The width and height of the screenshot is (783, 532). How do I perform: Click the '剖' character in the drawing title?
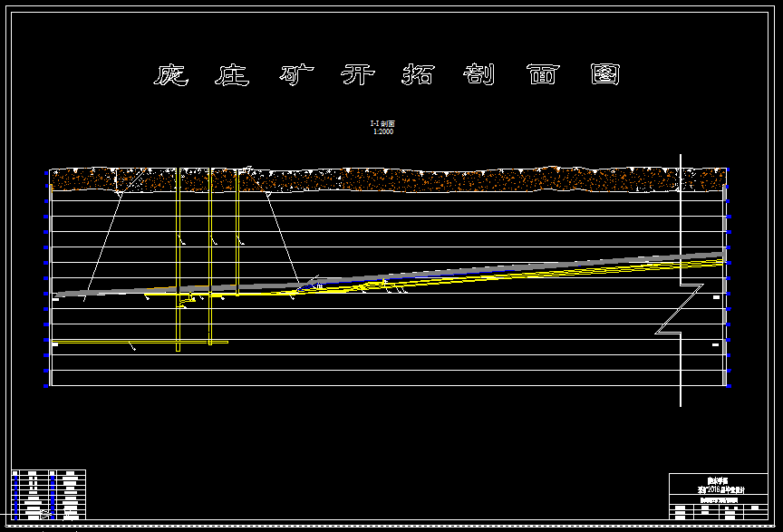478,75
